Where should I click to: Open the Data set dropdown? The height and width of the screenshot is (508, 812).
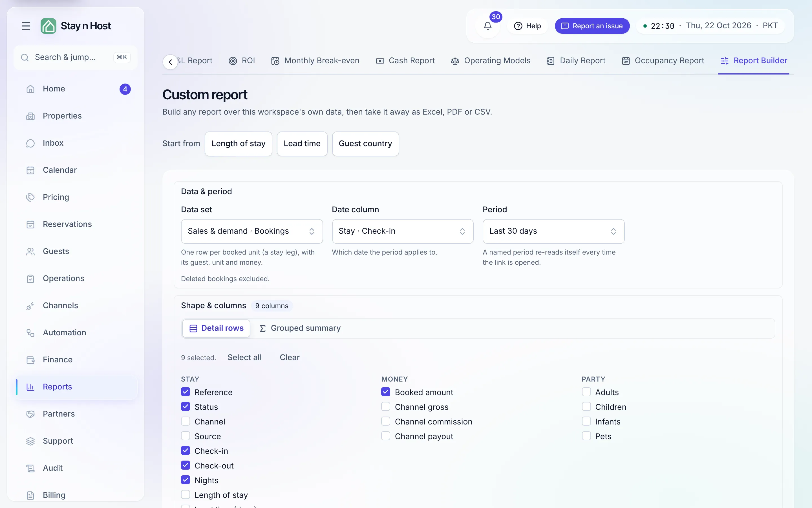[252, 231]
